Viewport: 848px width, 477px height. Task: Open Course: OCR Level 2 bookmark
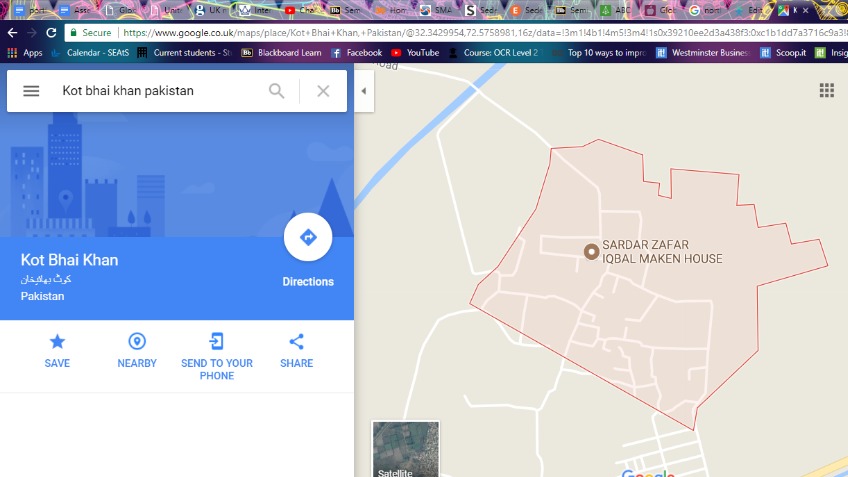pyautogui.click(x=493, y=52)
